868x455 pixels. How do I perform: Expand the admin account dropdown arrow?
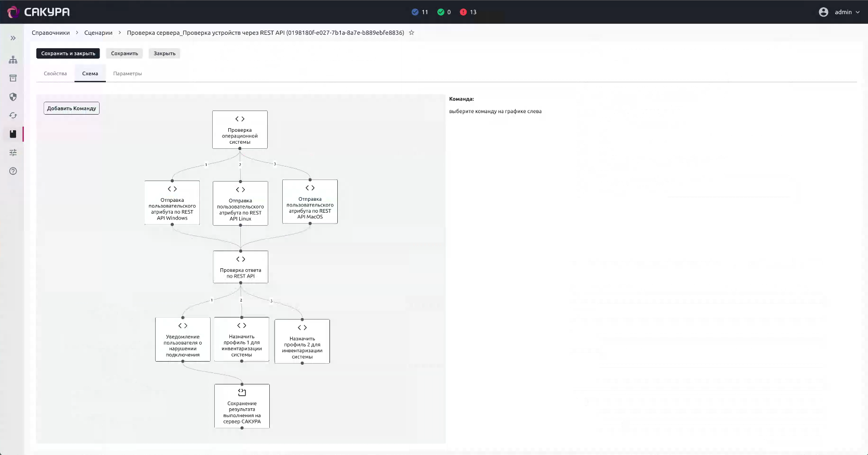click(x=858, y=12)
